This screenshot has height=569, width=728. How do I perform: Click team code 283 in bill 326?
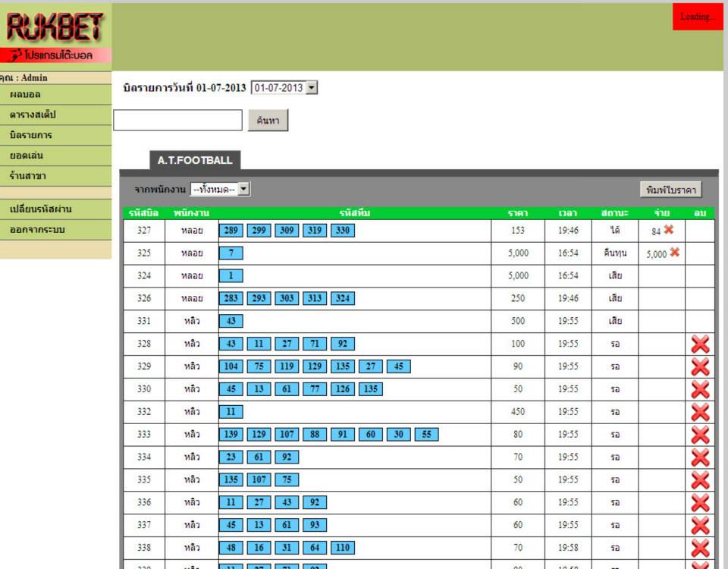231,298
